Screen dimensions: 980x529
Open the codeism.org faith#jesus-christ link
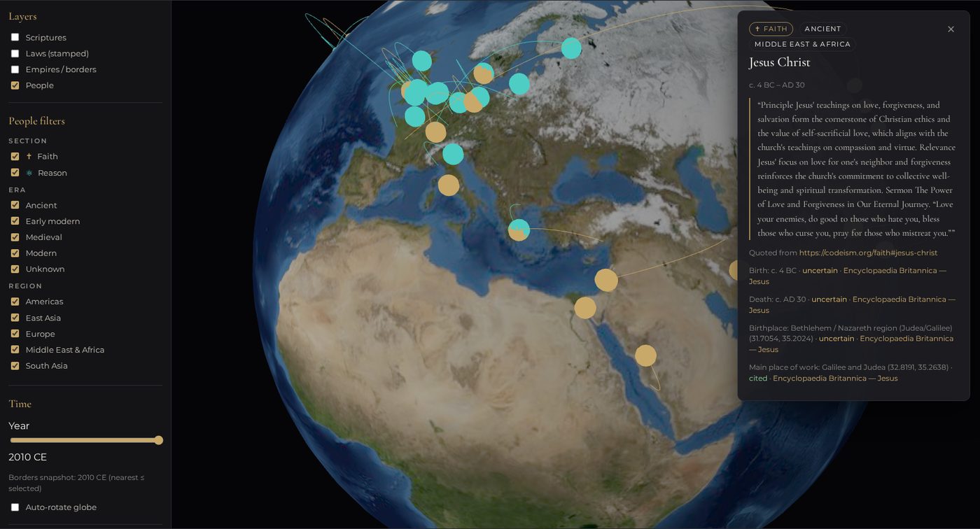pyautogui.click(x=868, y=253)
